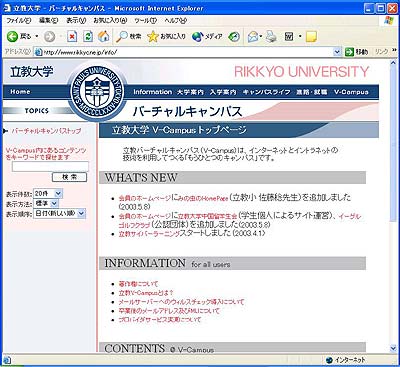400x367 pixels.
Task: Click the Internet zone globe in status bar
Action: (x=330, y=360)
